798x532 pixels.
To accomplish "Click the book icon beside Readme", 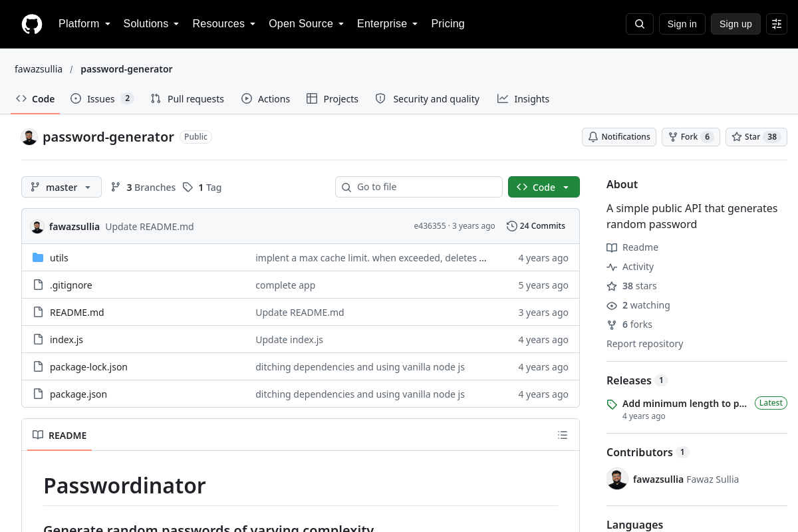I will pyautogui.click(x=612, y=247).
